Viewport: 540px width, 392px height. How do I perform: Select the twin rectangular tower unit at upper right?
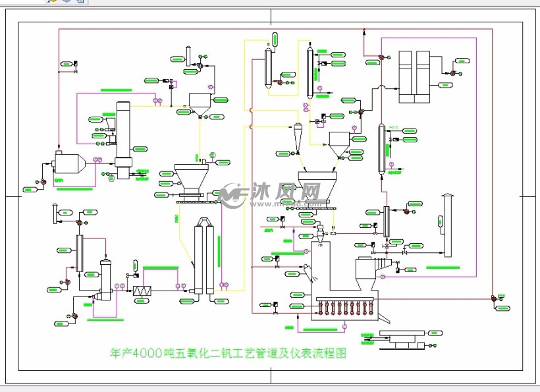click(x=414, y=77)
